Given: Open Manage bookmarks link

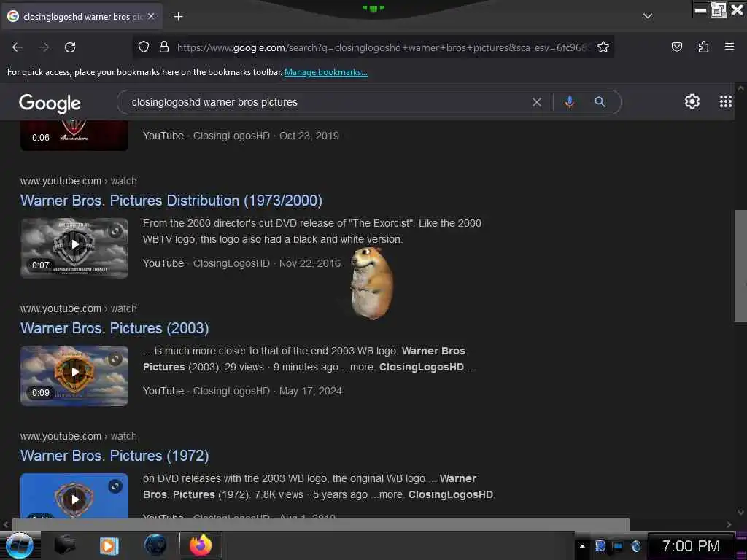Looking at the screenshot, I should tap(326, 72).
